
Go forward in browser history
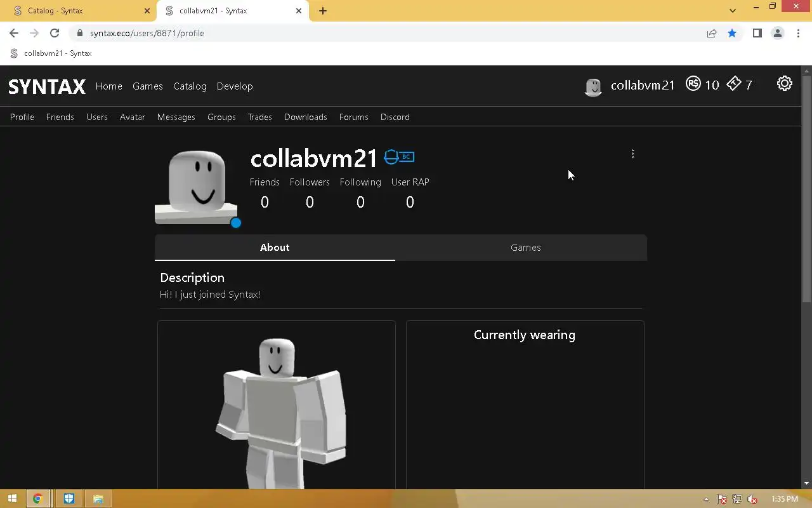click(34, 33)
